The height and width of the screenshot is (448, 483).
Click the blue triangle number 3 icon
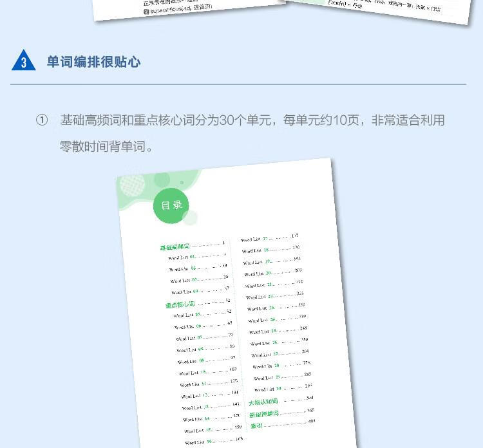24,61
